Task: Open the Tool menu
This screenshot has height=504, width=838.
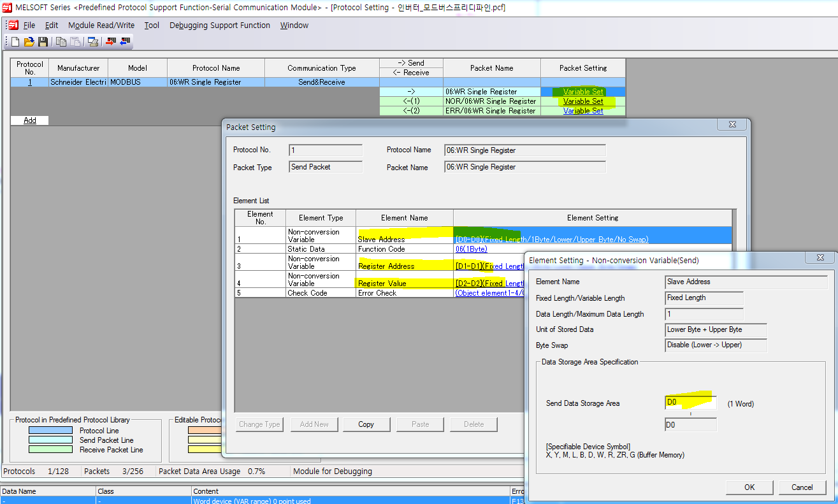Action: tap(152, 25)
